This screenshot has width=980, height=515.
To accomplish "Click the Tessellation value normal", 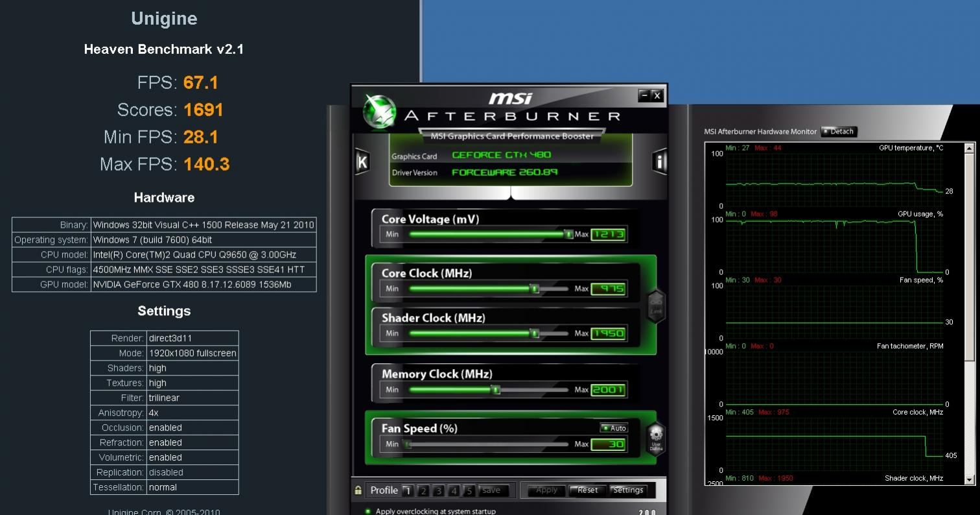I will [192, 488].
